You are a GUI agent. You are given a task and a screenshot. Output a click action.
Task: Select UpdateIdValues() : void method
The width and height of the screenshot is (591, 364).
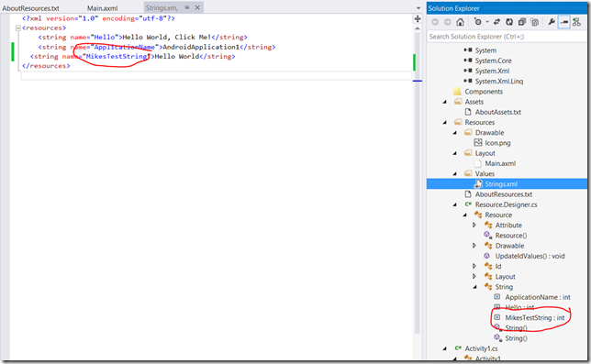pos(530,256)
